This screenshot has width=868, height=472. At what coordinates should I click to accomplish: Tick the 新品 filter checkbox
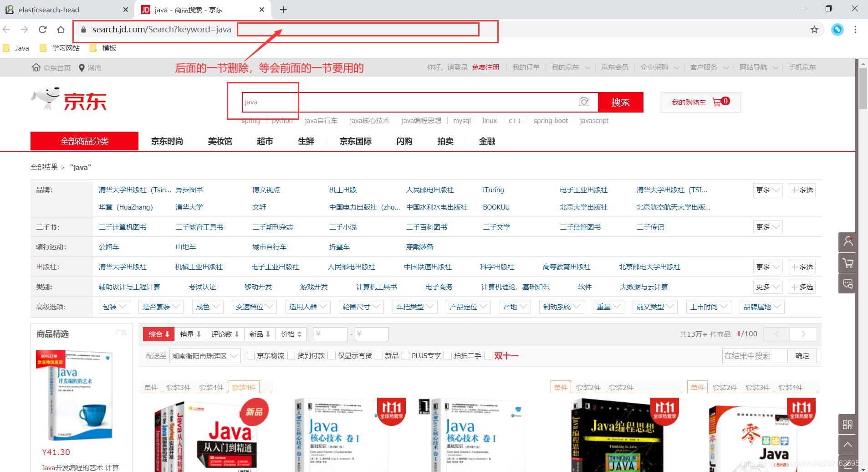[378, 355]
